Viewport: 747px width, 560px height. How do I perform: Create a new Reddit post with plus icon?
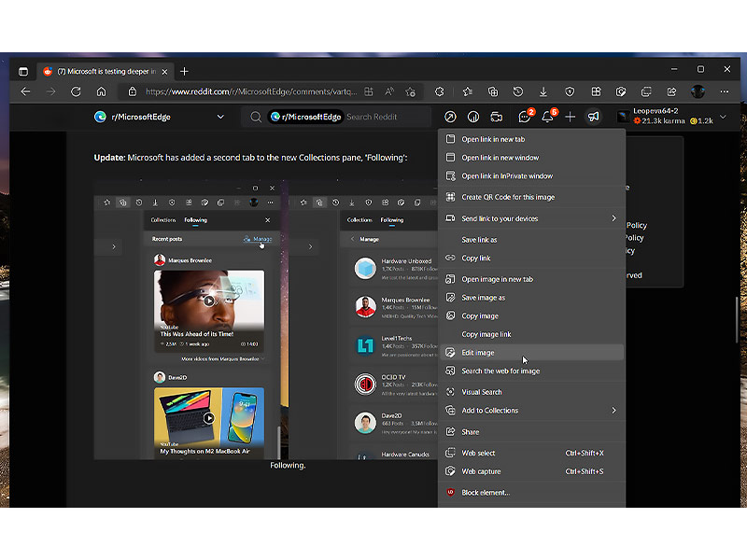coord(571,117)
